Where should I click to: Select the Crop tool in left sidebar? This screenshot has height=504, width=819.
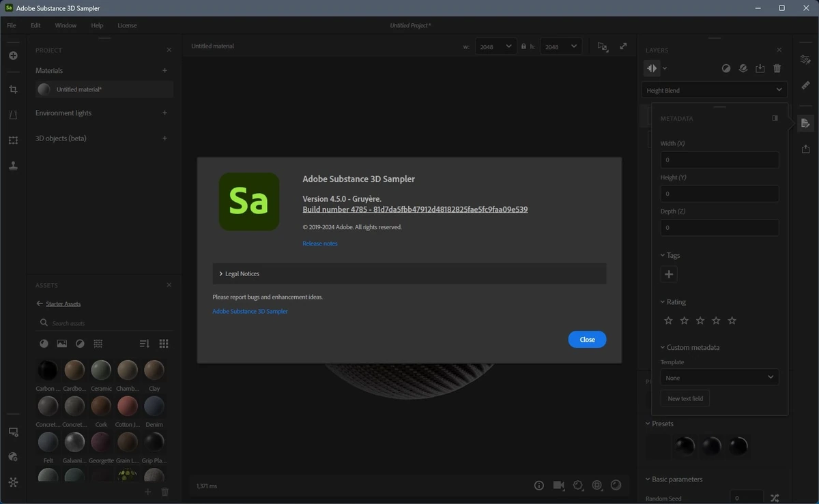[13, 89]
